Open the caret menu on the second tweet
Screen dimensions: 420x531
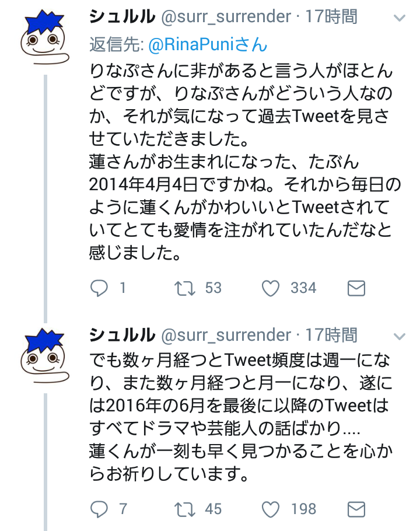pos(399,336)
